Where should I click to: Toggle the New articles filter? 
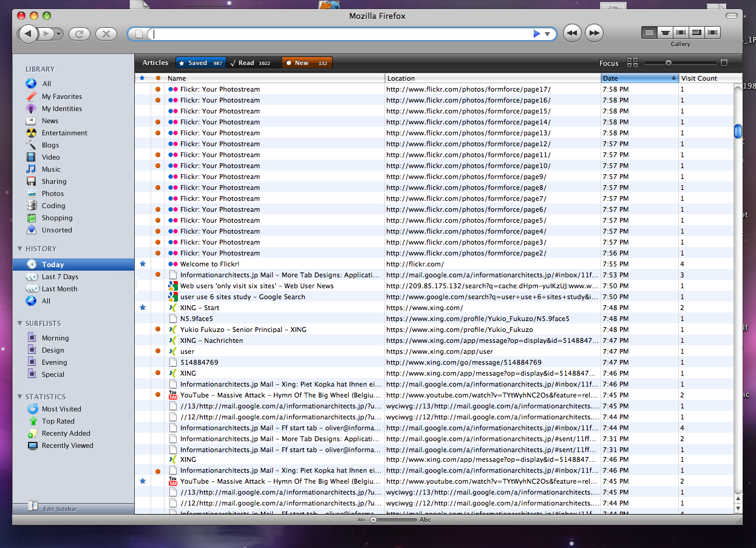point(307,63)
